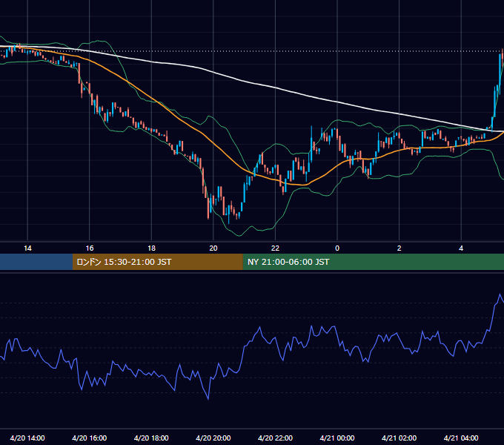Screen dimensions: 504x445
Task: Click the 4/21 00:00 label on indicator axis
Action: click(x=337, y=438)
